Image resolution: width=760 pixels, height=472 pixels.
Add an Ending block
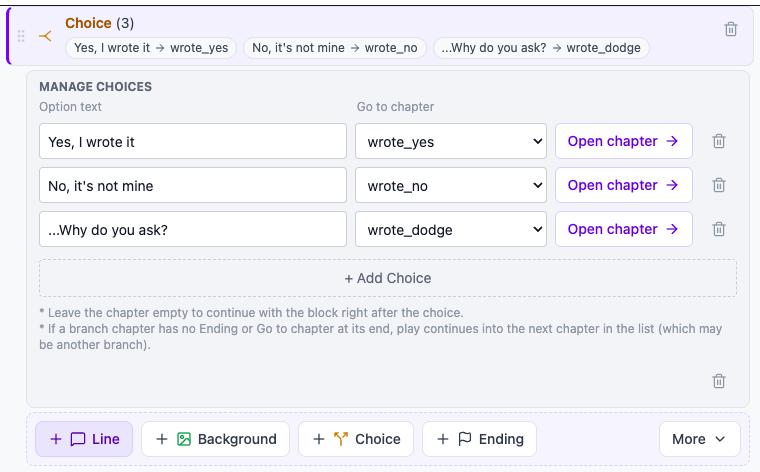click(479, 439)
